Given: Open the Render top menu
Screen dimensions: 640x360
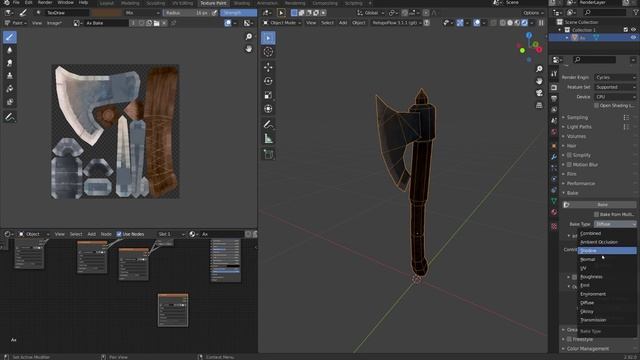Looking at the screenshot, I should 45,2.
